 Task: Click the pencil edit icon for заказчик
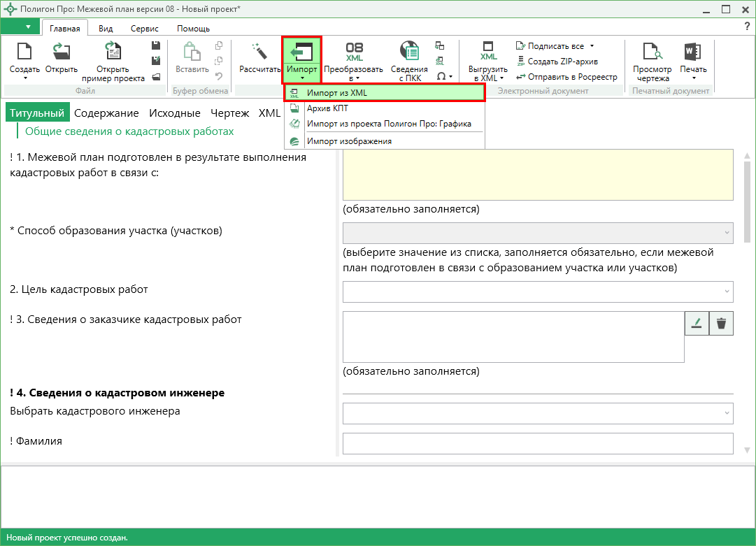click(x=697, y=323)
